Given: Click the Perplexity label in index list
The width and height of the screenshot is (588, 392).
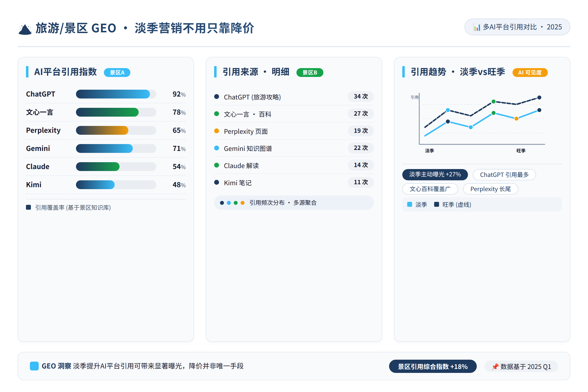Looking at the screenshot, I should coord(43,131).
